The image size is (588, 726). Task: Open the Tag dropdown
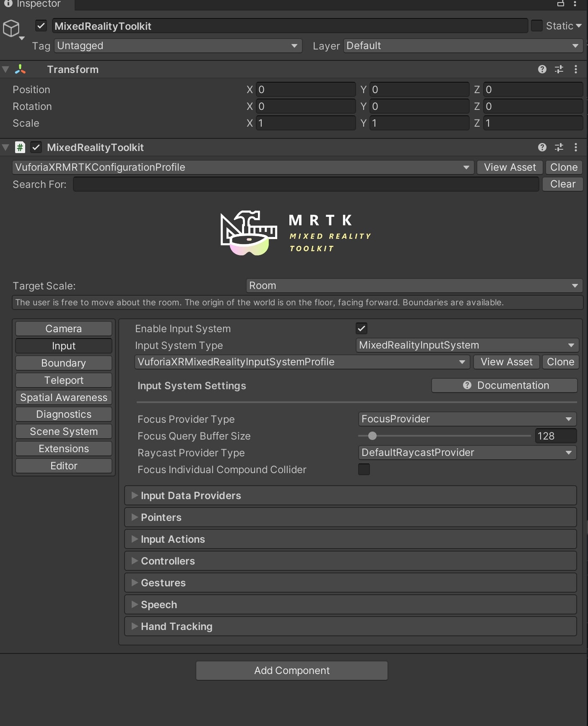[178, 46]
